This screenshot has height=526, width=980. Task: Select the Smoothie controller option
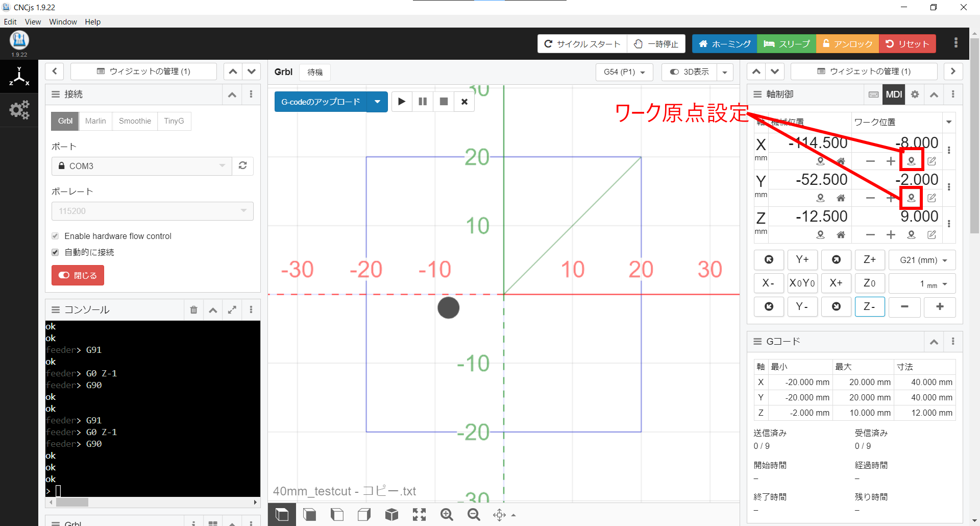point(135,121)
